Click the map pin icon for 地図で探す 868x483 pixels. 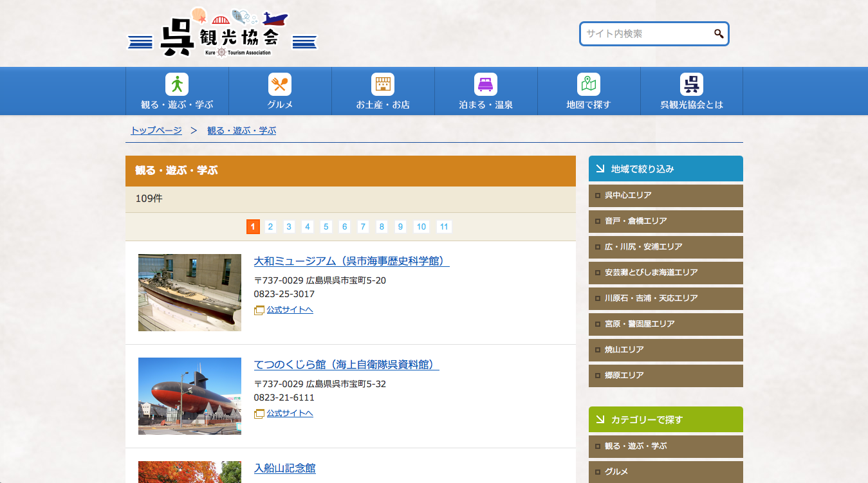tap(589, 84)
